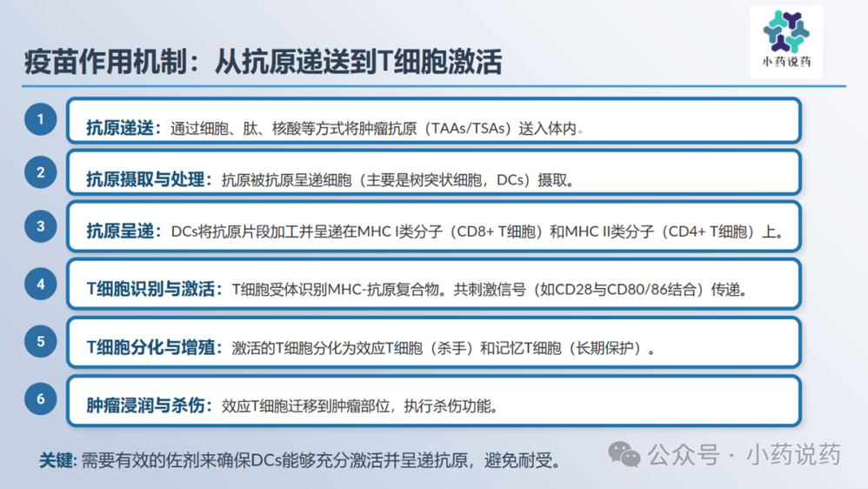Select the 抗原摄取与处理 heading text
This screenshot has height=489, width=868.
click(x=149, y=179)
